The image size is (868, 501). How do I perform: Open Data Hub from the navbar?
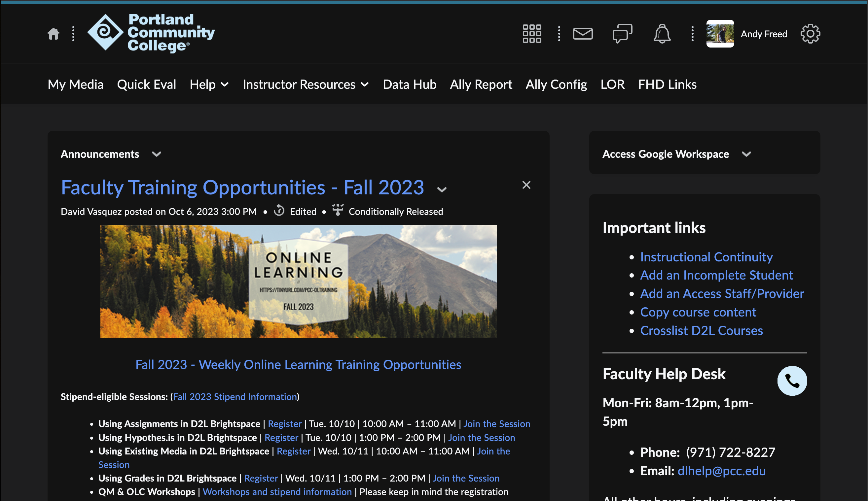coord(409,84)
